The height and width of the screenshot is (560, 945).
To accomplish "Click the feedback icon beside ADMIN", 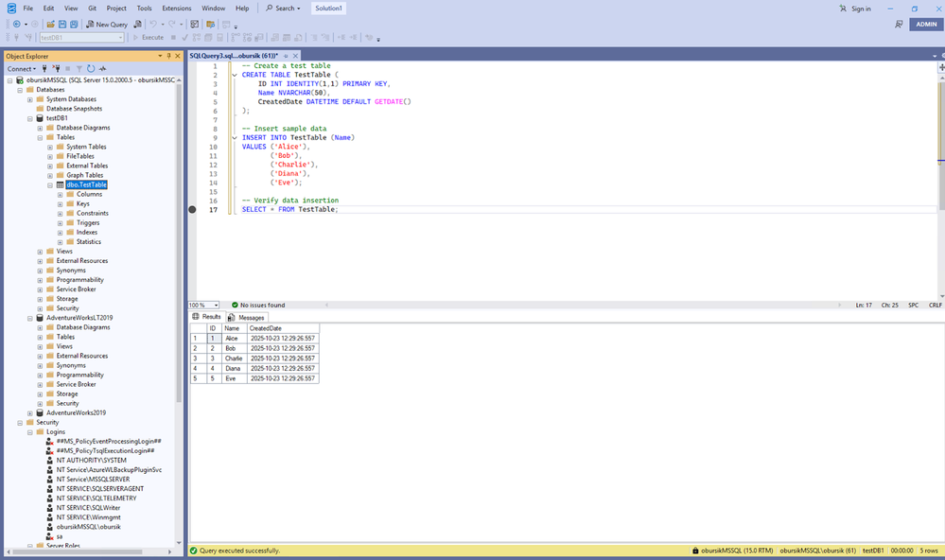I will pyautogui.click(x=899, y=25).
